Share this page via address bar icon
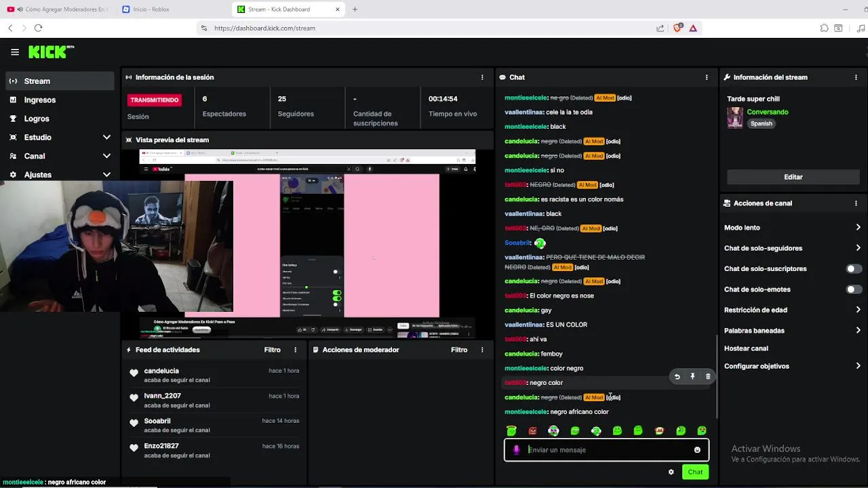 (x=660, y=28)
